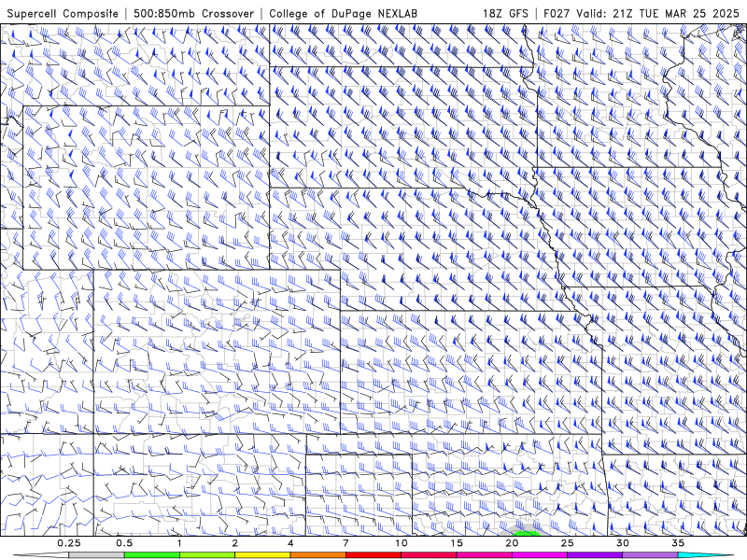
Task: Select the bright green legend segment after 0.5
Action: pos(152,555)
